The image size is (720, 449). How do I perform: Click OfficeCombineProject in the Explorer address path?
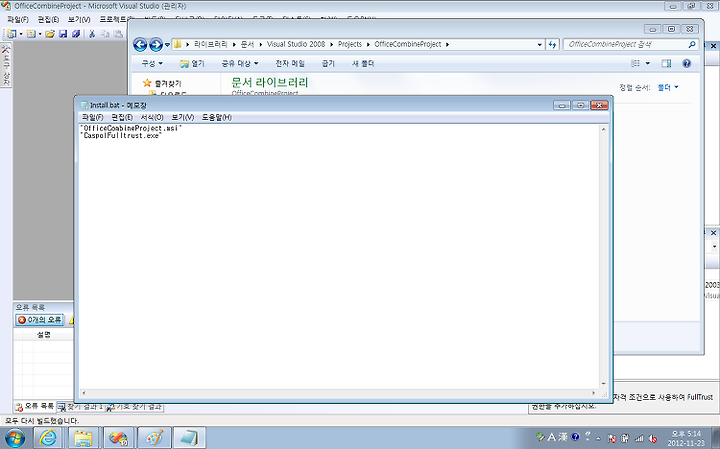(408, 44)
